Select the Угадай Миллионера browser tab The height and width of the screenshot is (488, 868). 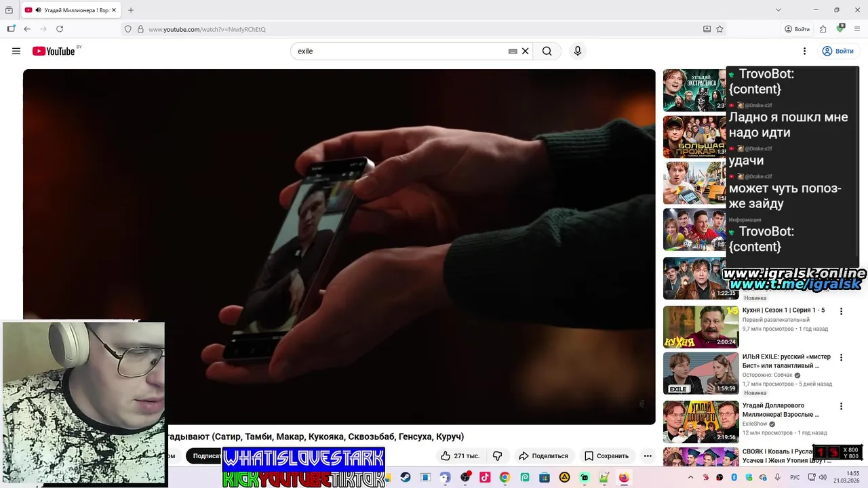(71, 10)
